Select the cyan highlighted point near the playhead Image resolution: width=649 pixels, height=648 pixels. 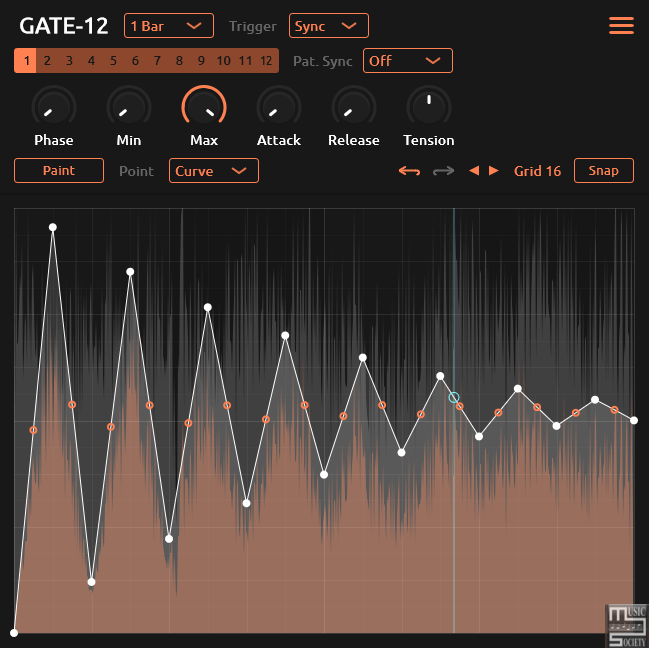tap(454, 397)
